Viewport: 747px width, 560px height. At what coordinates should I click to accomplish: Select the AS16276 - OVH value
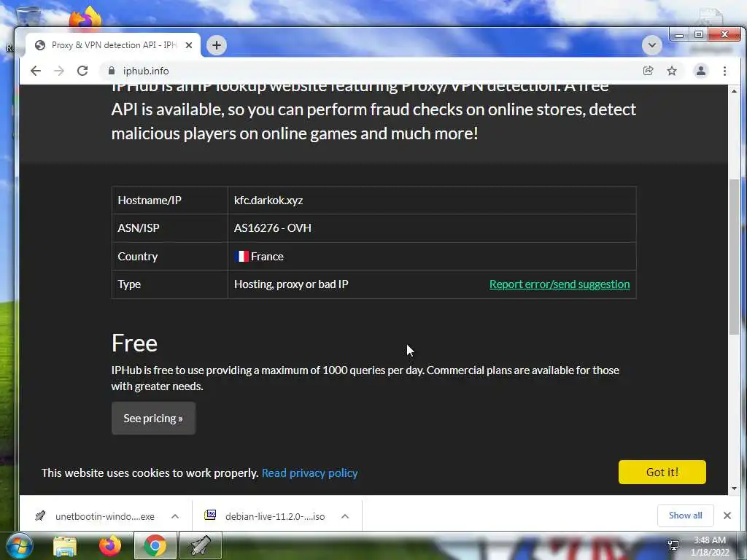273,228
